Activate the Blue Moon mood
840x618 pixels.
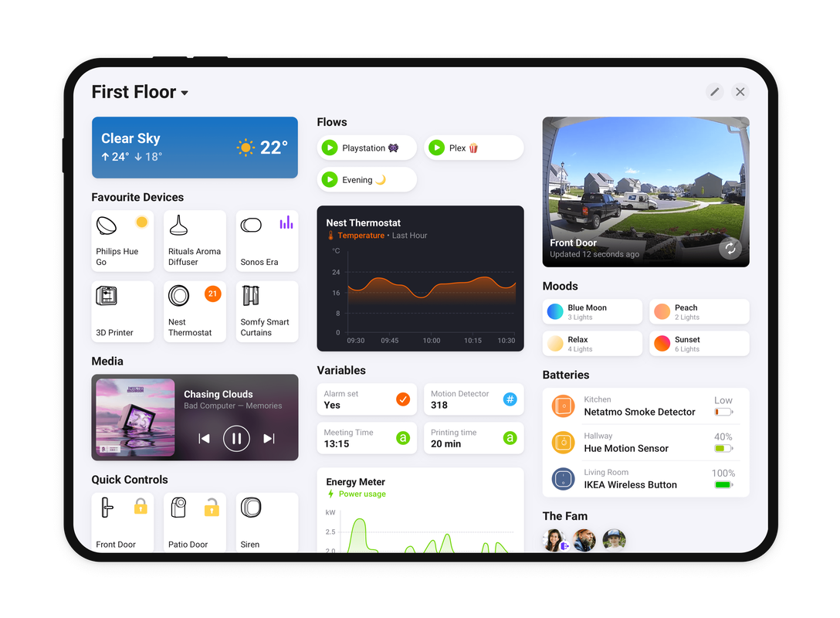592,311
